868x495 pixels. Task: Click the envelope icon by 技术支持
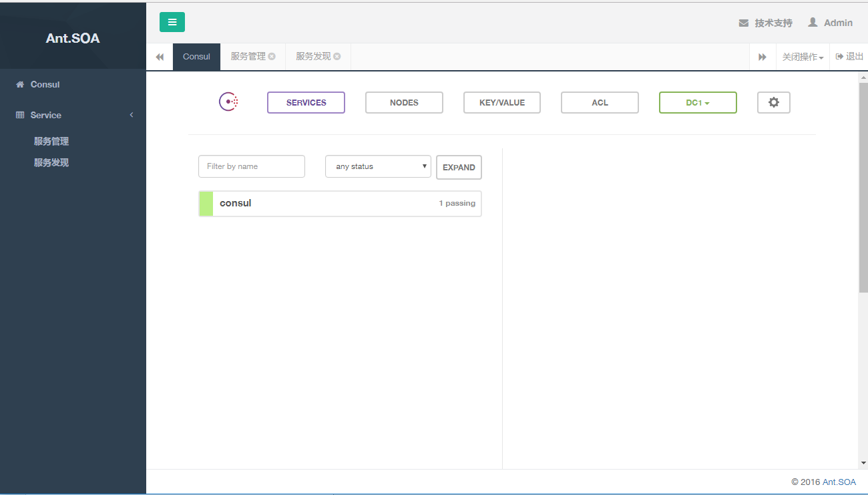pyautogui.click(x=744, y=23)
